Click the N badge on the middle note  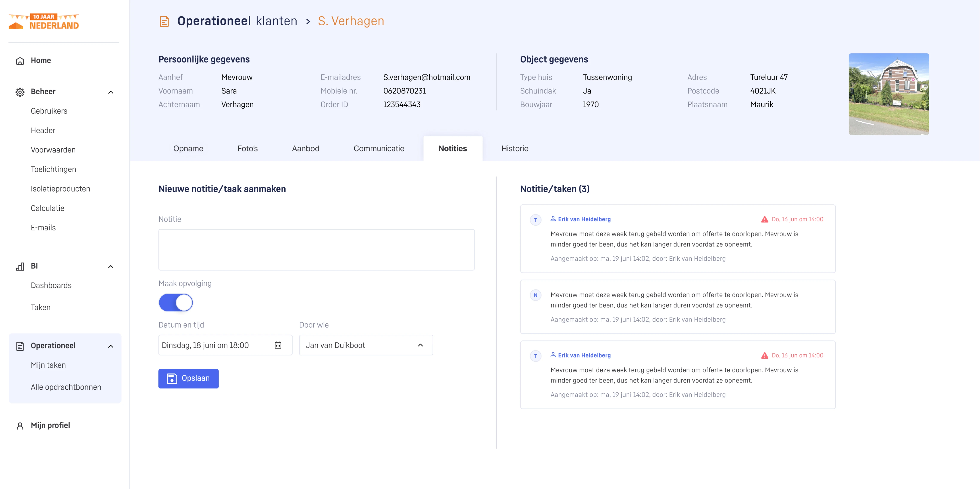pos(536,295)
